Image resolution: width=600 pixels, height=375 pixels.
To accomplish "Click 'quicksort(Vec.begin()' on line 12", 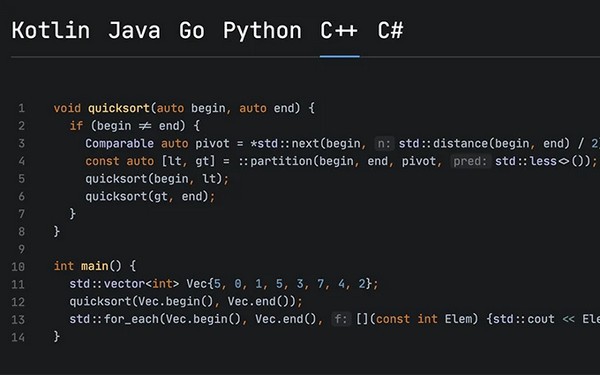I will coord(141,302).
